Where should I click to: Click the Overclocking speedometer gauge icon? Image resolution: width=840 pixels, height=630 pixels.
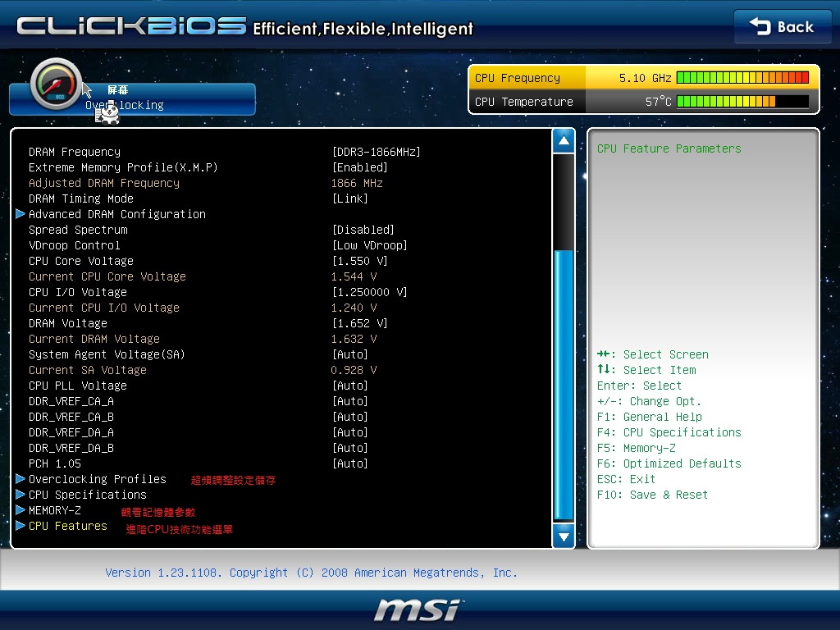[56, 84]
